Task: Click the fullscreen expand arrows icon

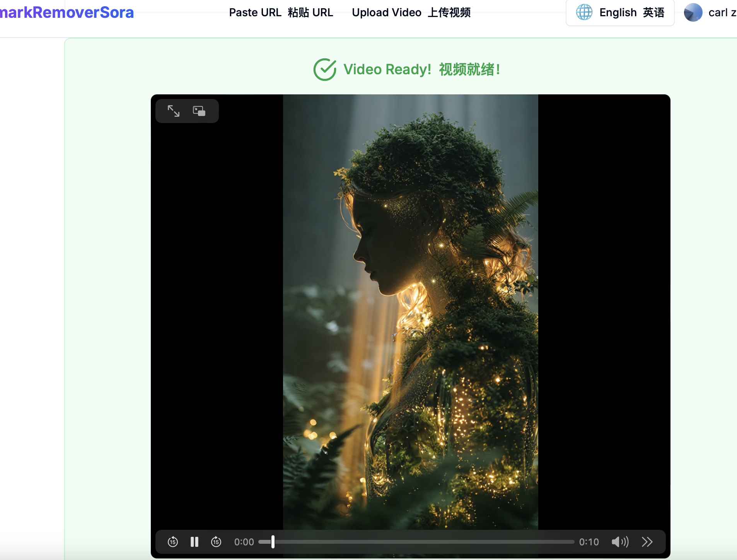Action: point(174,111)
